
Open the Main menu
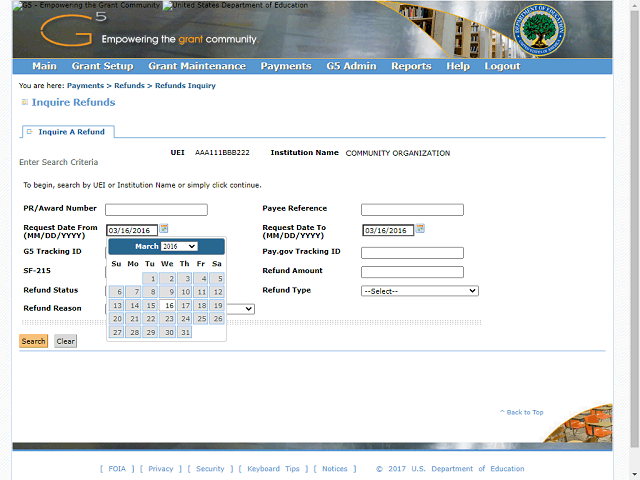click(44, 66)
